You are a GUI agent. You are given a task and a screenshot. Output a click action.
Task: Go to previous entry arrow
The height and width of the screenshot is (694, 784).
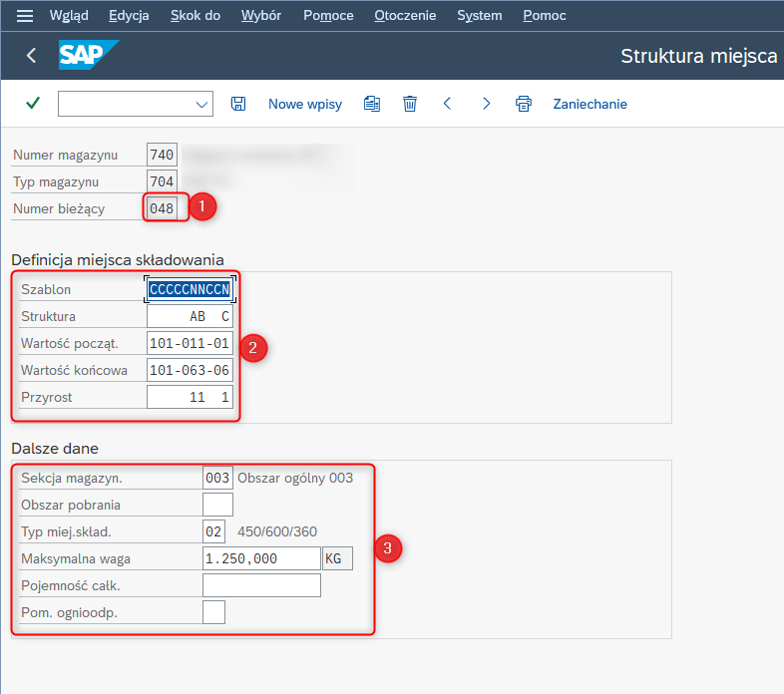[x=447, y=104]
